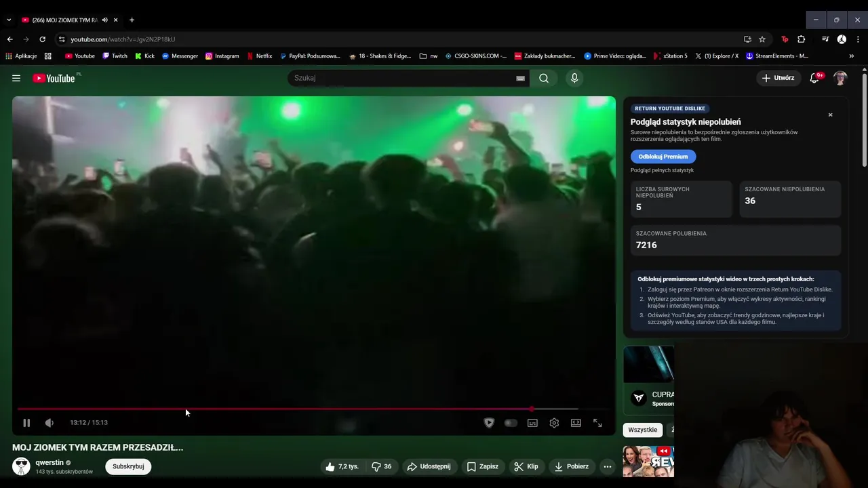Image resolution: width=868 pixels, height=488 pixels.
Task: Open the notifications bell
Action: [816, 78]
